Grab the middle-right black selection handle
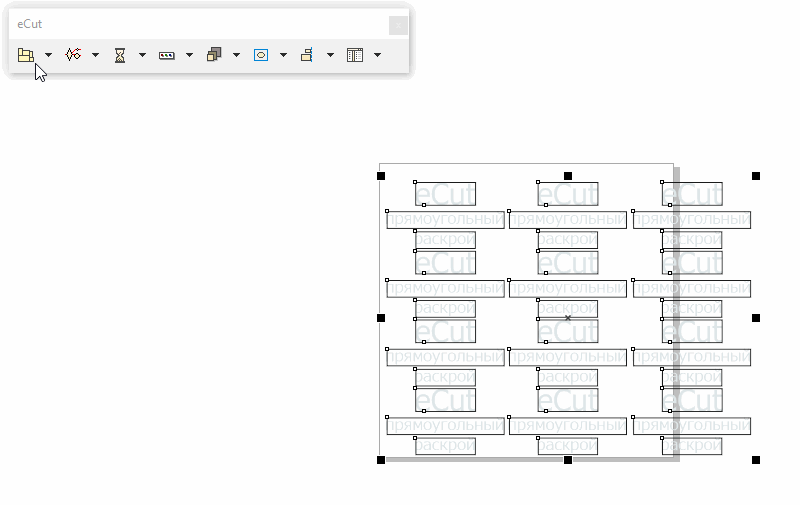This screenshot has width=800, height=505. coord(756,318)
